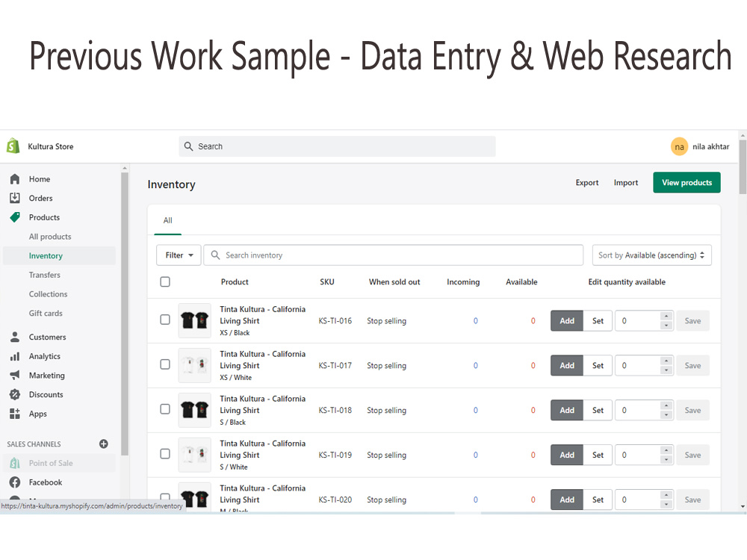747x560 pixels.
Task: Open thumbnail of KS-TI-016 black shirt
Action: 194,320
